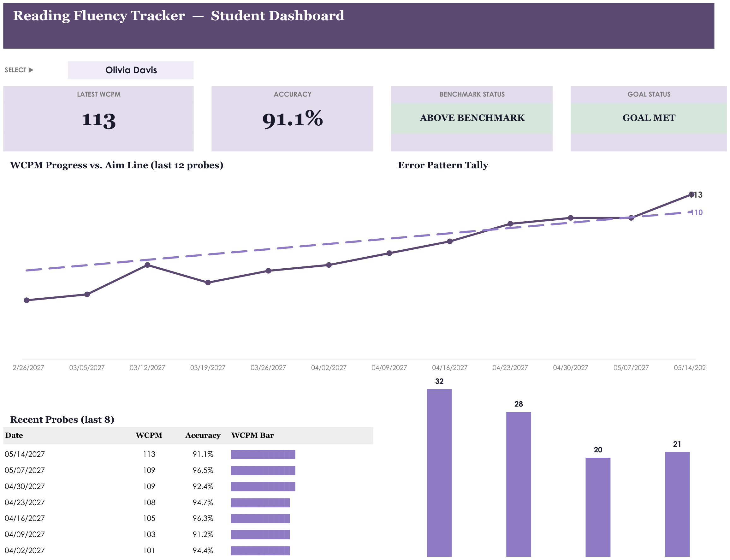730x560 pixels.
Task: Click the 04/02/2027 axis date label
Action: click(x=329, y=368)
